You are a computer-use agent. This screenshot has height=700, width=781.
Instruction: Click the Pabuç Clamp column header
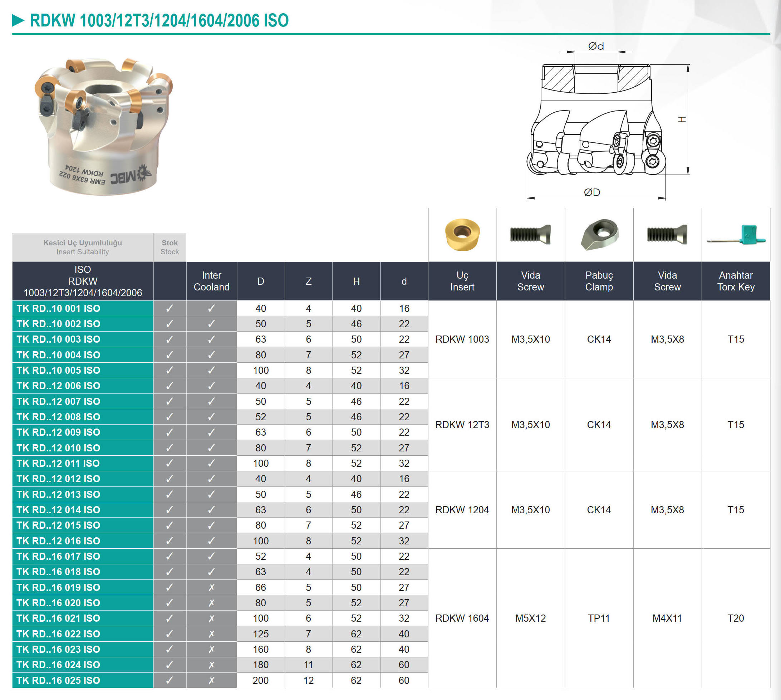click(x=599, y=281)
